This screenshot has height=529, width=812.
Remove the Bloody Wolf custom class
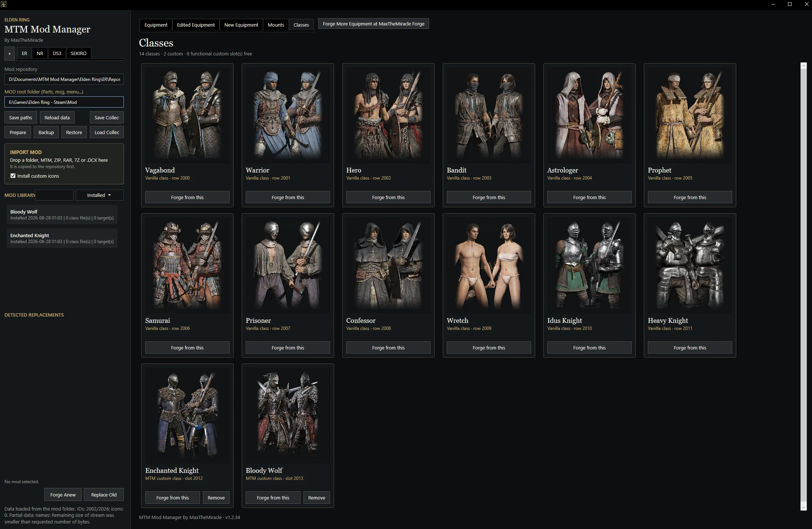(x=317, y=498)
